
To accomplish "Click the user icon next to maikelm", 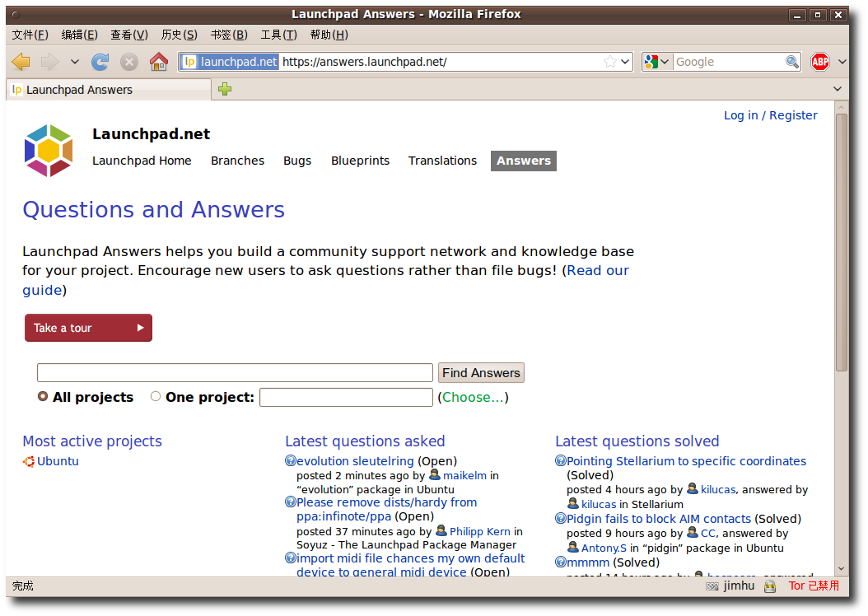I will (435, 475).
